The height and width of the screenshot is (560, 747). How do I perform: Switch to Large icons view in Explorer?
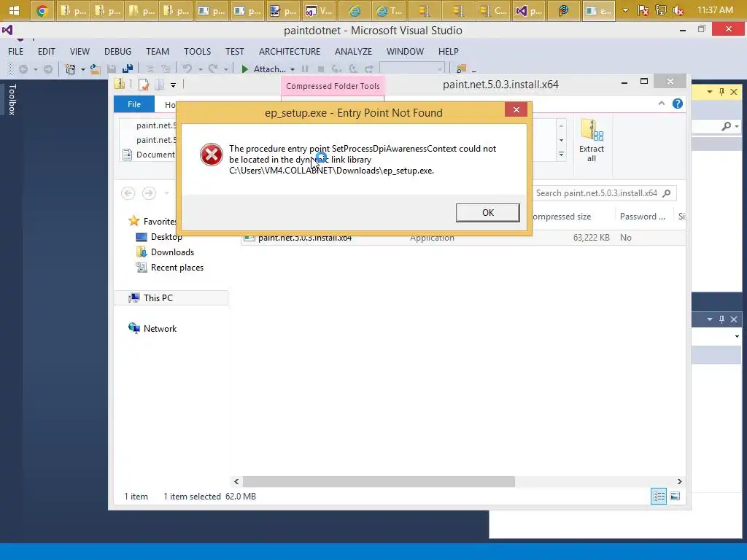coord(675,496)
